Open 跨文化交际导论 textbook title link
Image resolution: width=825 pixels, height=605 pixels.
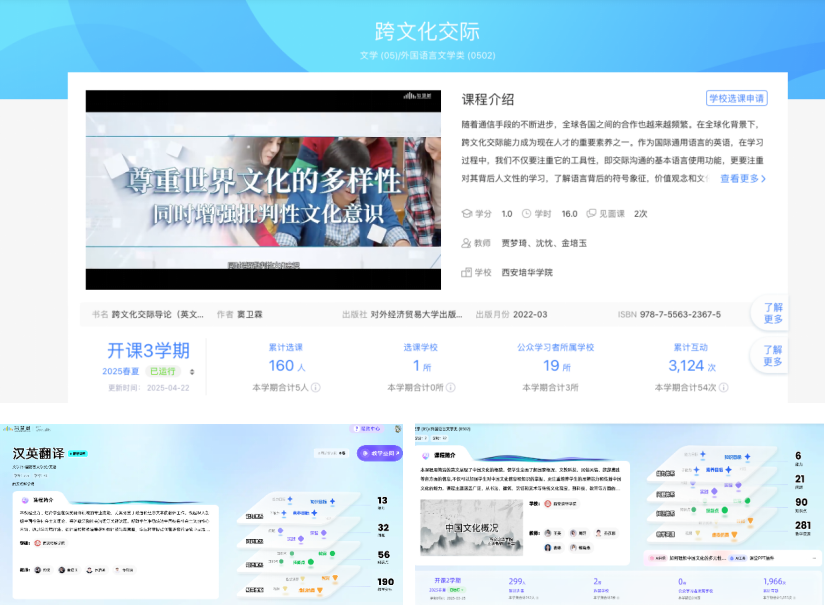tap(158, 314)
